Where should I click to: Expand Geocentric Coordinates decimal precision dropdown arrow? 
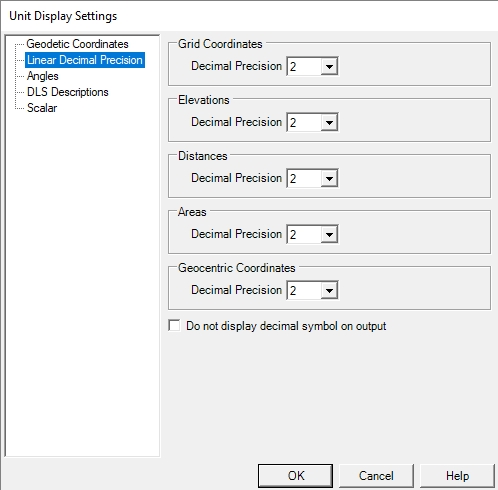click(x=329, y=290)
